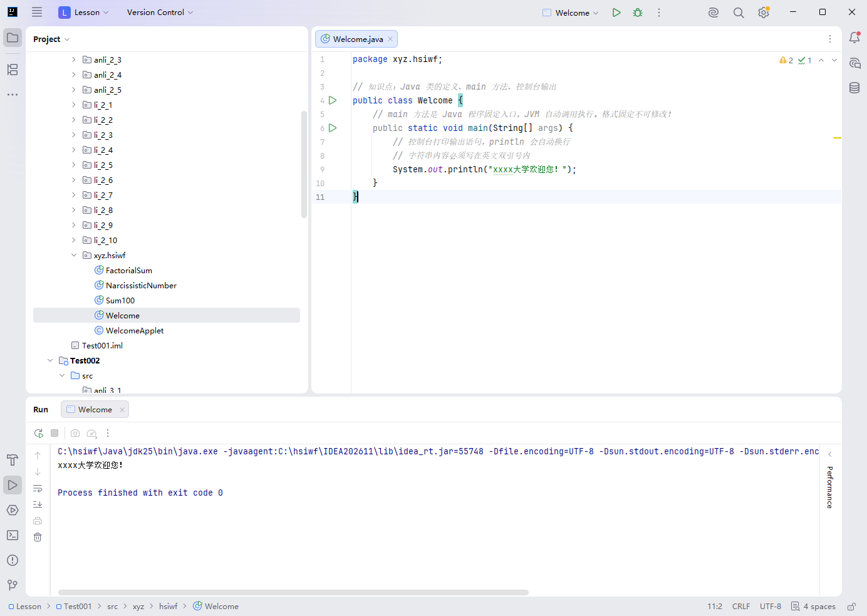This screenshot has height=616, width=867.
Task: Open the editor tabs options menu
Action: [x=830, y=39]
